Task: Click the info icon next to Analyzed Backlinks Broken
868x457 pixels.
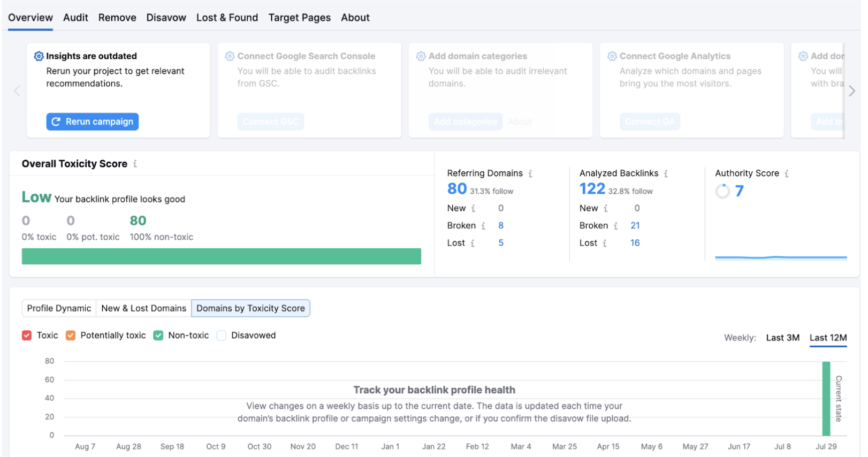Action: [616, 226]
